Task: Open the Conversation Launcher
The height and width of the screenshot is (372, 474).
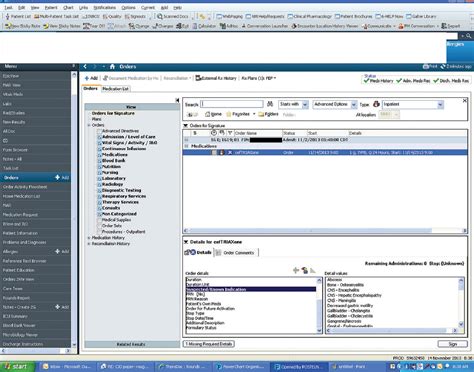Action: pyautogui.click(x=265, y=26)
